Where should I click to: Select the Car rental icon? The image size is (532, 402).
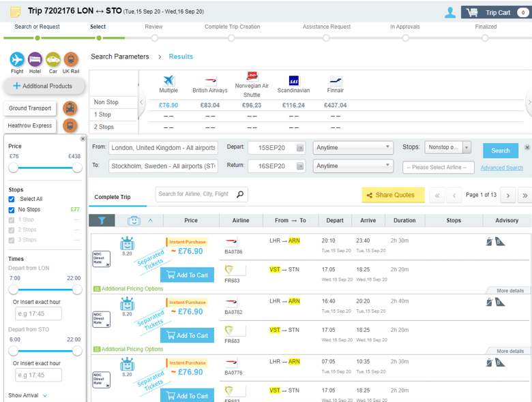pos(53,60)
